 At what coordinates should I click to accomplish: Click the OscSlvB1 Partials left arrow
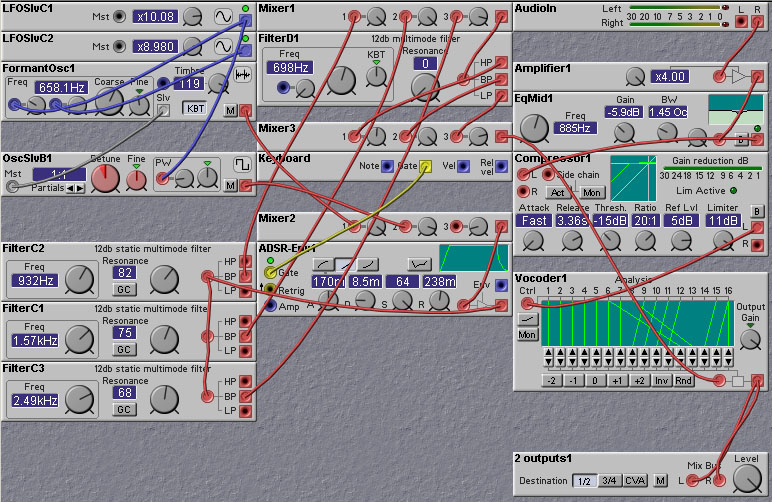69,188
